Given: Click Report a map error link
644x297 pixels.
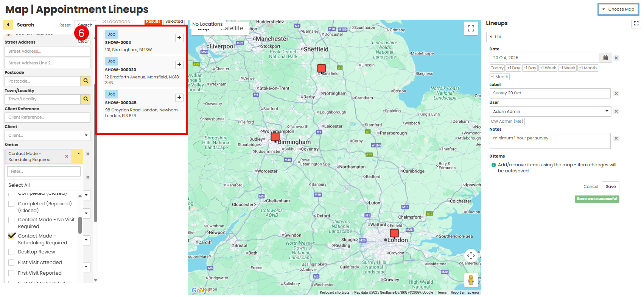Looking at the screenshot, I should point(465,292).
